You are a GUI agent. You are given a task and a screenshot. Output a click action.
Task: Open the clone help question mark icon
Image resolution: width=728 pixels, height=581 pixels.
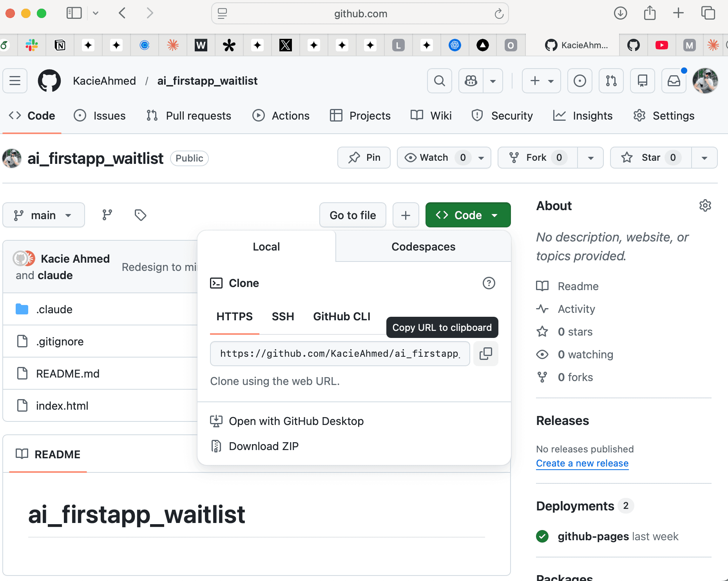point(488,283)
